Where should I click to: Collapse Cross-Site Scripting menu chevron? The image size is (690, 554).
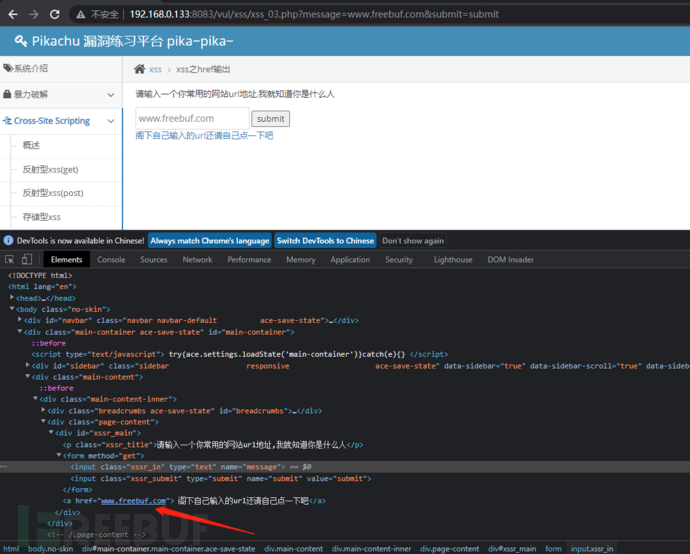click(x=111, y=121)
